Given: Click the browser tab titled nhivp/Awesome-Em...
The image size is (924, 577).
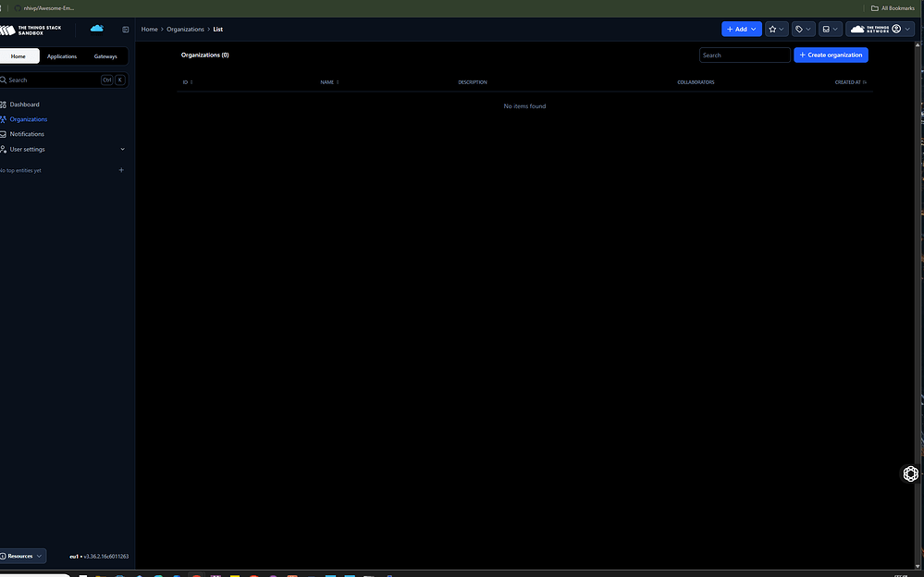Looking at the screenshot, I should pyautogui.click(x=44, y=8).
